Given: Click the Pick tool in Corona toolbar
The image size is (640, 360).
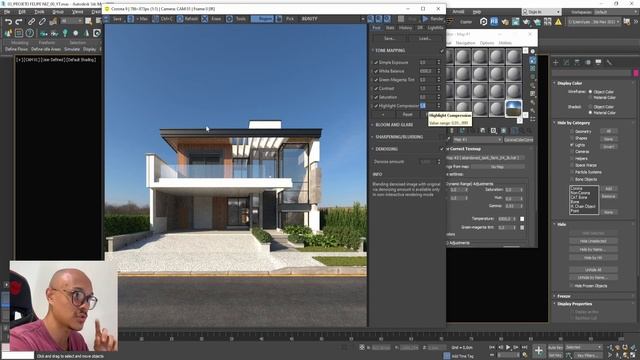Looking at the screenshot, I should click(284, 19).
